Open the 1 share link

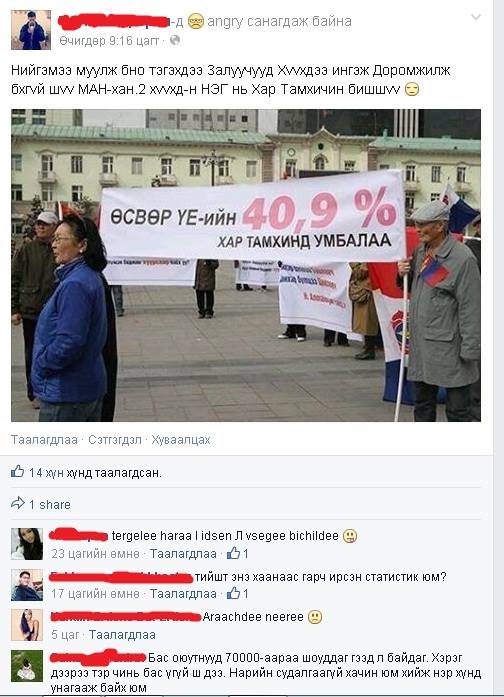click(x=50, y=505)
